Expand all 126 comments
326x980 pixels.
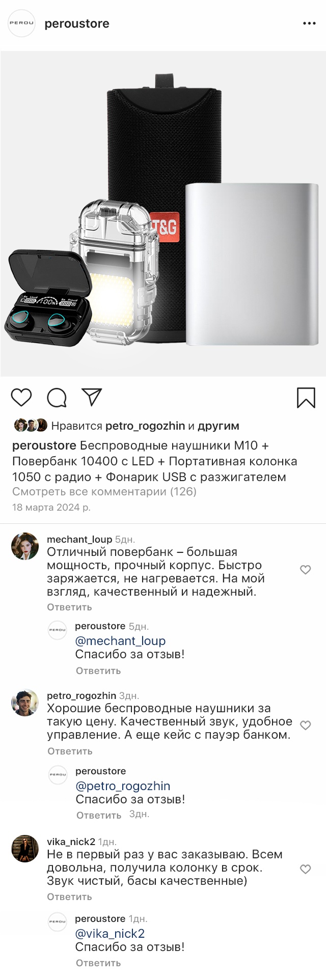[x=104, y=492]
